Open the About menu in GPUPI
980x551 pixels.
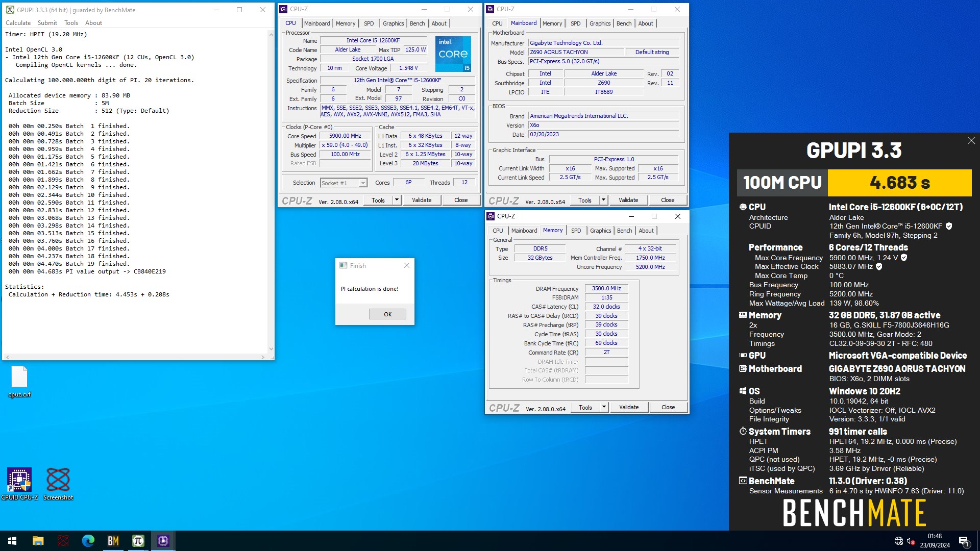pos(93,23)
